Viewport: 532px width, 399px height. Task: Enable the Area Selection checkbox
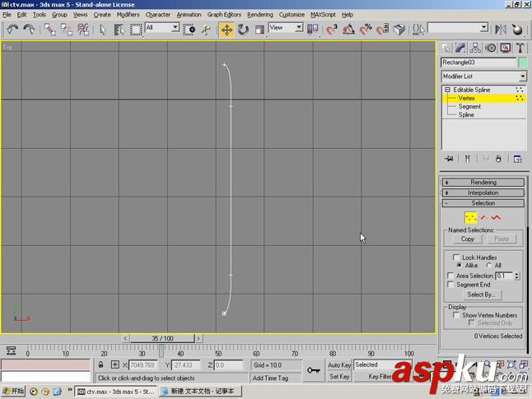pos(450,276)
